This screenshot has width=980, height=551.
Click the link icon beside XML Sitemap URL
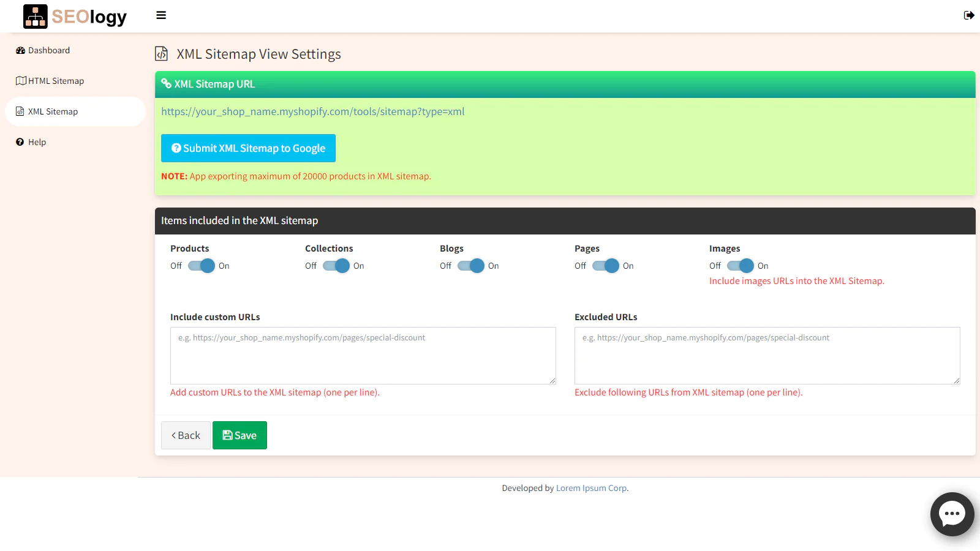[x=166, y=83]
